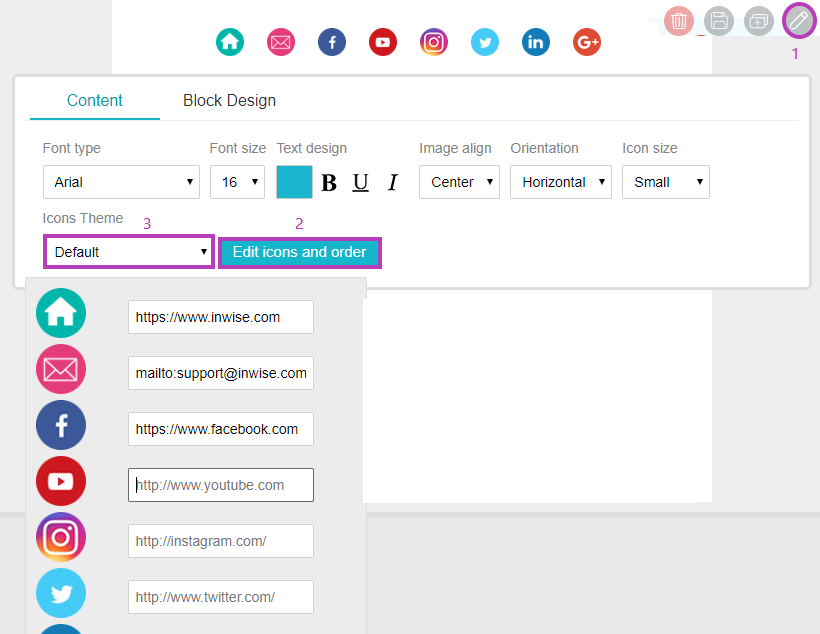Click the YouTube icon at the top
Screen dimensions: 820x634
(383, 42)
